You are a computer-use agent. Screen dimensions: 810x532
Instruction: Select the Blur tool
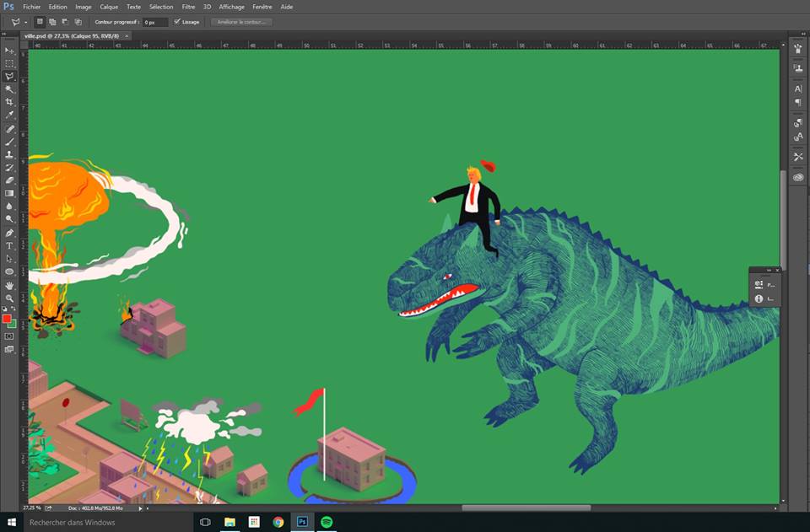[9, 207]
